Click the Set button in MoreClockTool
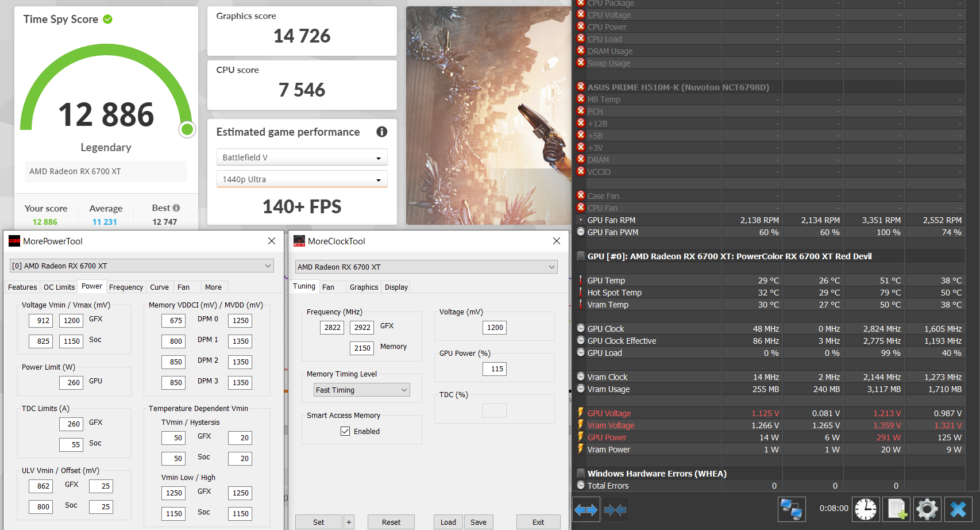The height and width of the screenshot is (530, 980). pos(319,522)
